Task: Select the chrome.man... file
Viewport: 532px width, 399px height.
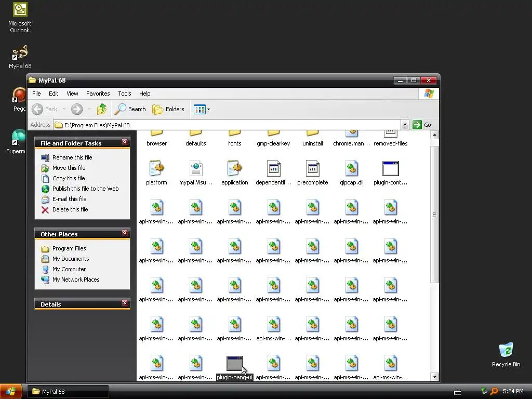Action: point(352,139)
